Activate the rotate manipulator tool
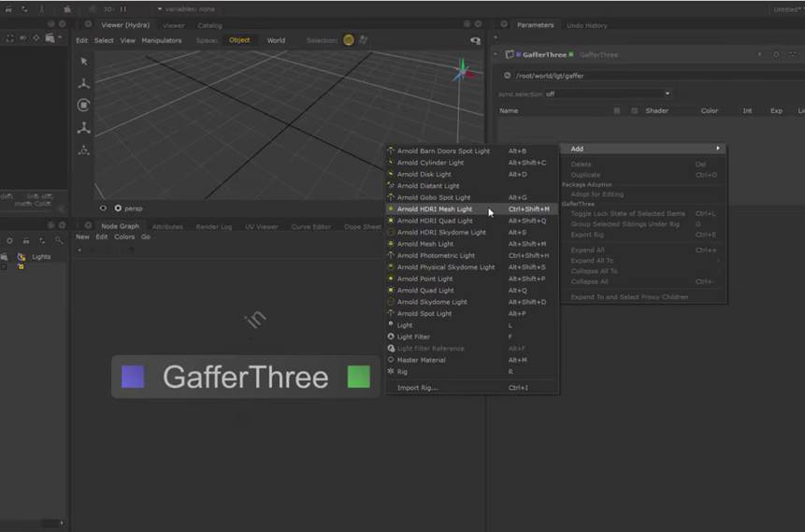Screen dimensions: 805x532 click(83, 106)
